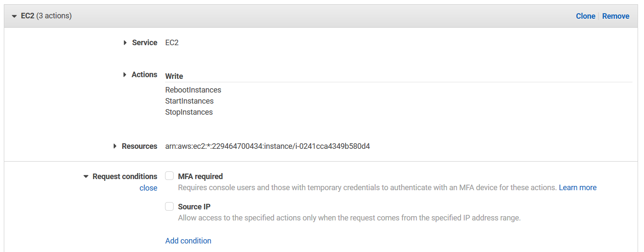Click the EC2 service value
This screenshot has height=252, width=644.
(172, 43)
